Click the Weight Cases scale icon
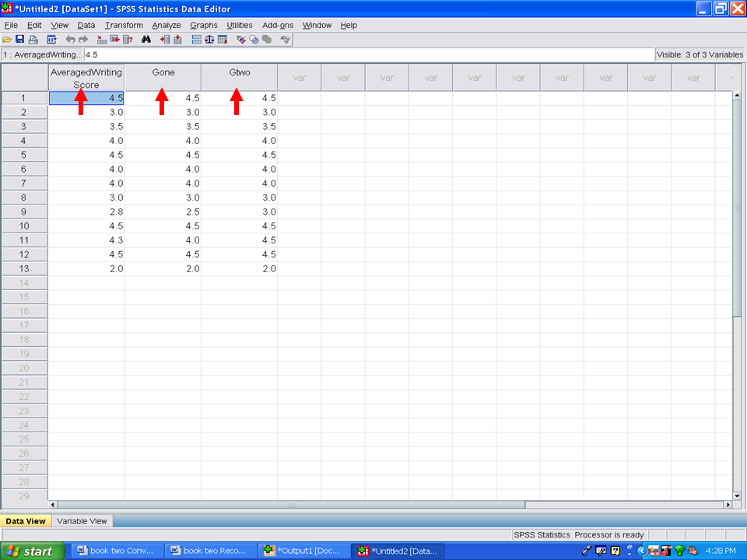Image resolution: width=747 pixels, height=560 pixels. point(209,39)
